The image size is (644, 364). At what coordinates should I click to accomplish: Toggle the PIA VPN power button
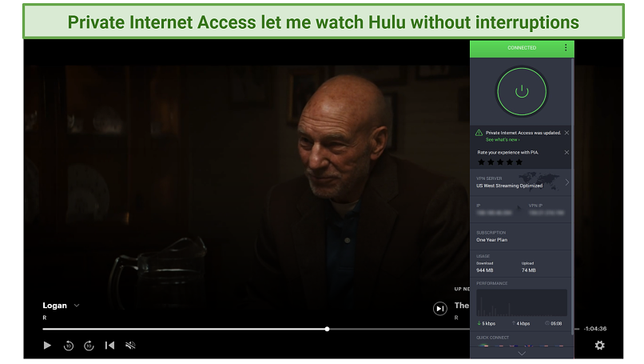[522, 92]
